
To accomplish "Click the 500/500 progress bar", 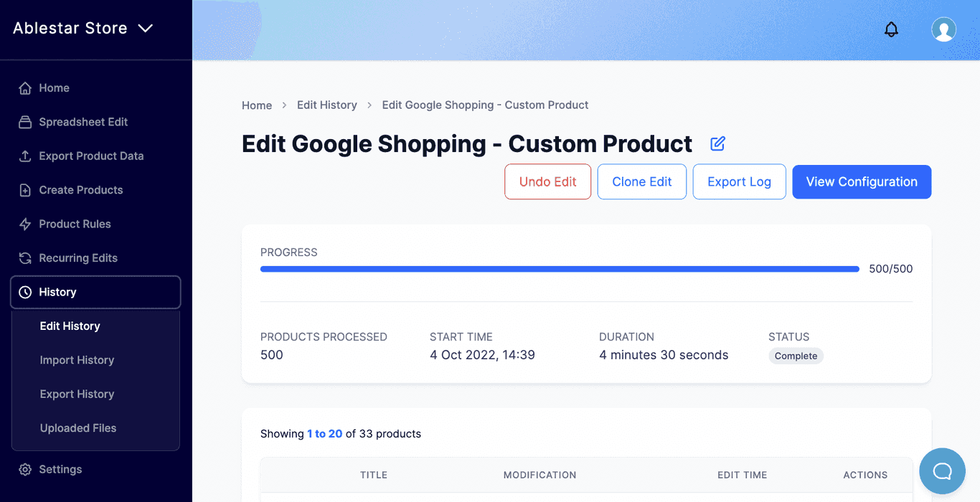I will pyautogui.click(x=560, y=268).
